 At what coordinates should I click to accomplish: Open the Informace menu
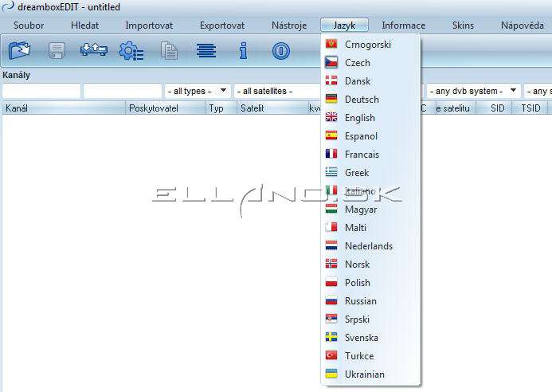tap(403, 25)
